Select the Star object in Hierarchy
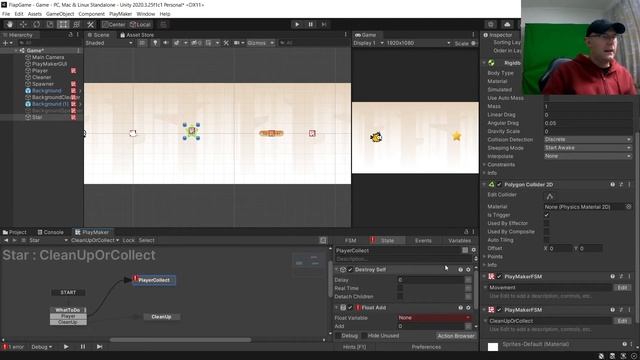 [37, 117]
